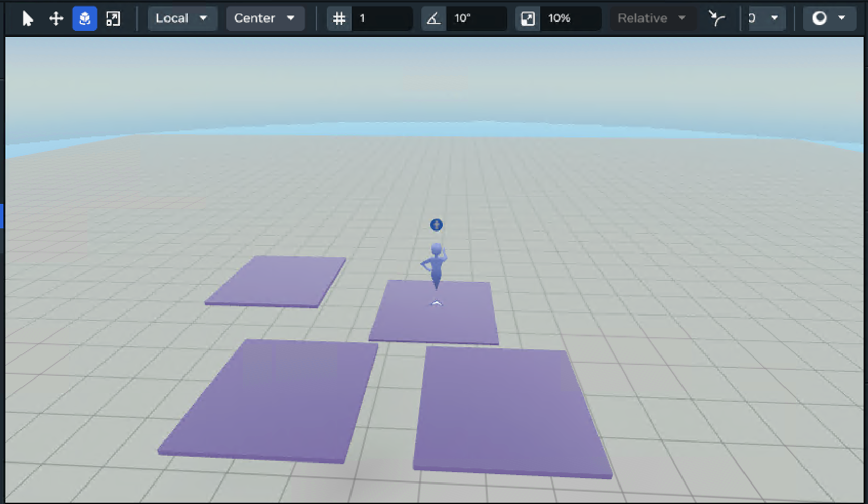Screen dimensions: 868x504
Task: Activate the move tool
Action: point(56,18)
